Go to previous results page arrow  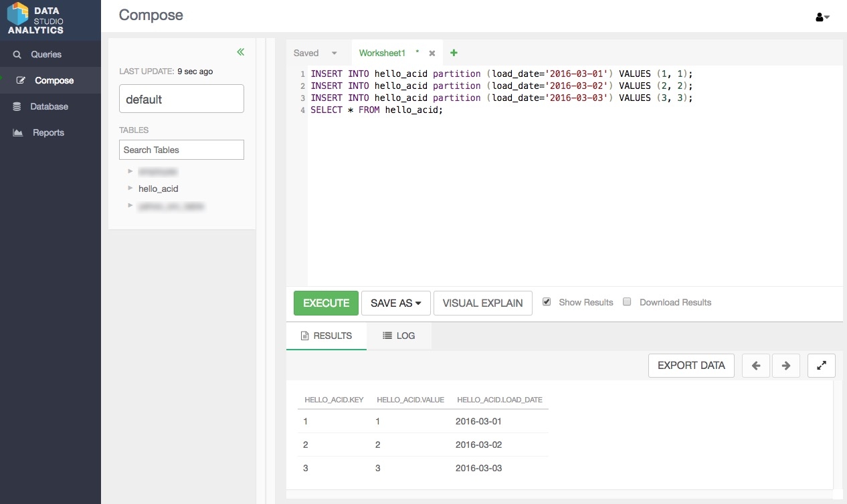pyautogui.click(x=756, y=366)
